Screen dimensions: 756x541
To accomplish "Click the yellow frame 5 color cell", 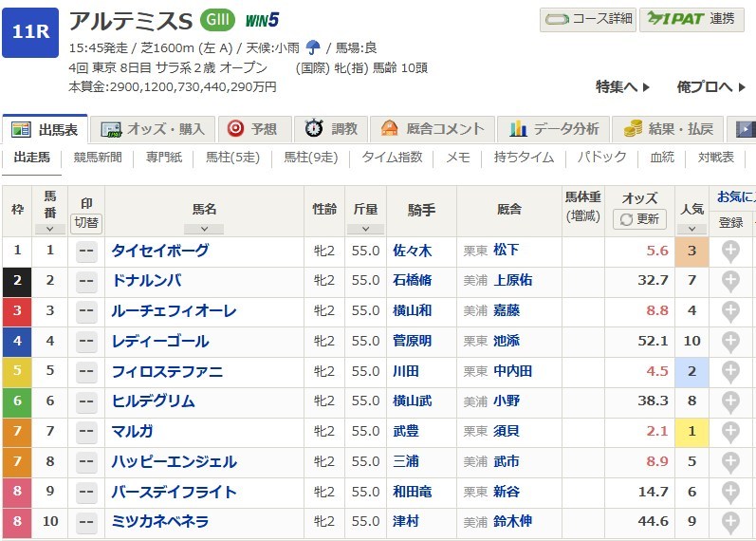I will pos(17,372).
